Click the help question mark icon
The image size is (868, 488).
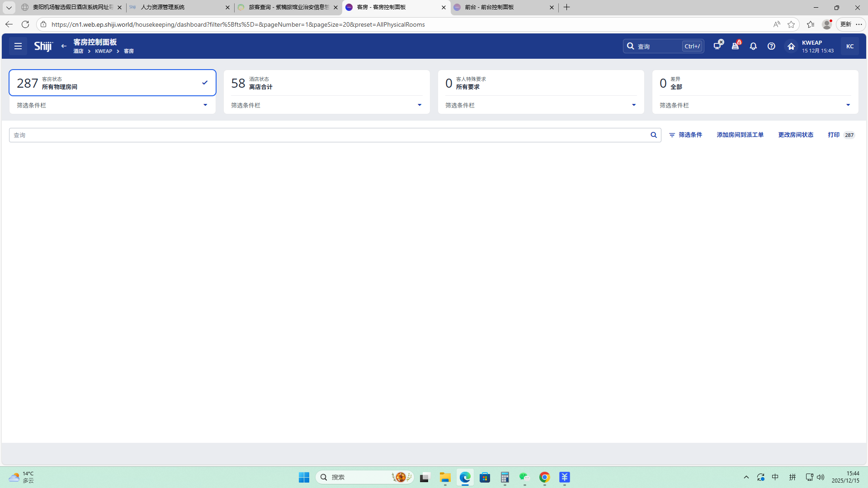(771, 46)
